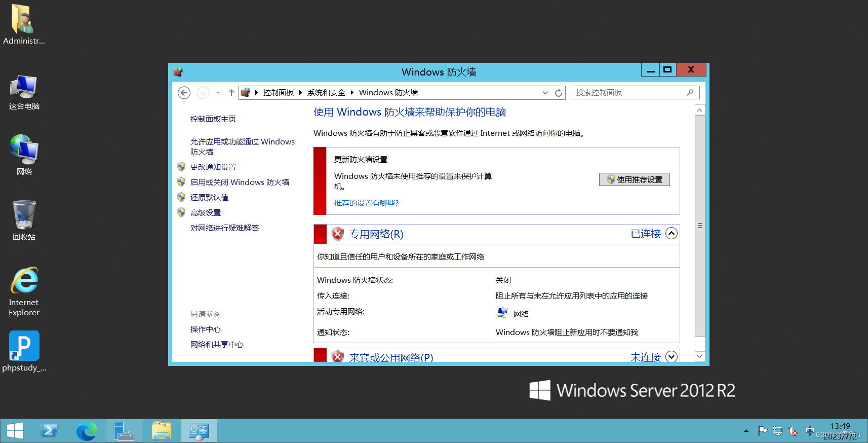Open address bar history dropdown

point(545,93)
